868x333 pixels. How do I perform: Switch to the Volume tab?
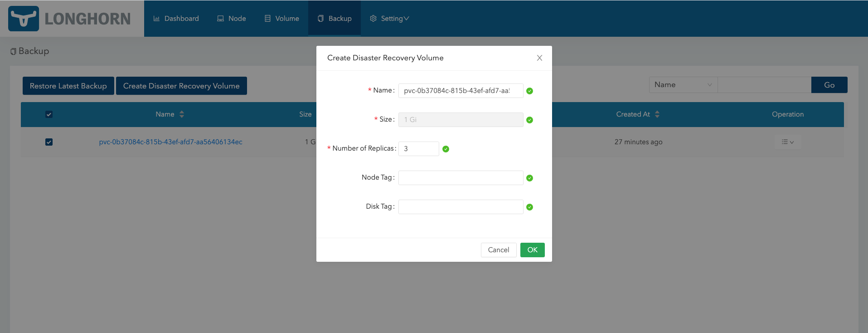pyautogui.click(x=281, y=19)
